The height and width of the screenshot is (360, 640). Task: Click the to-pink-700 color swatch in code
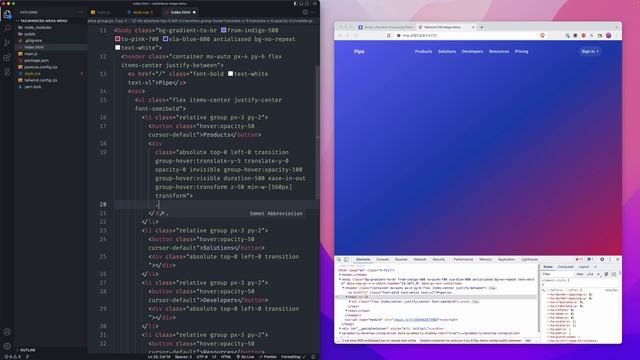118,39
